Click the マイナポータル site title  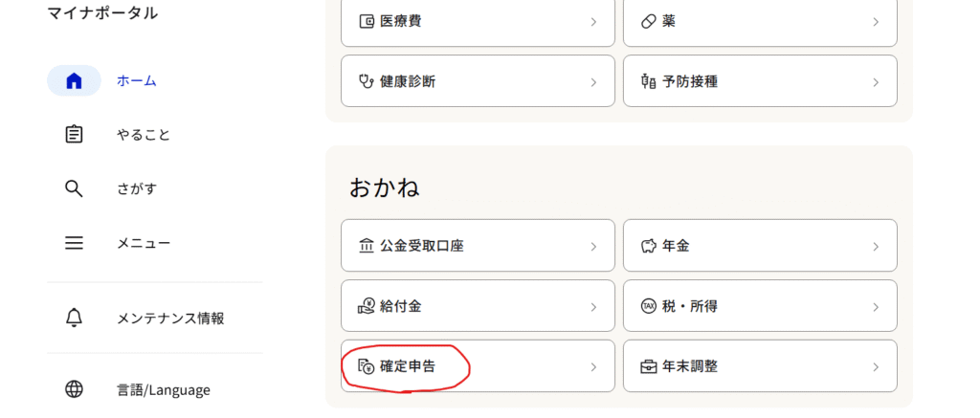pos(102,13)
